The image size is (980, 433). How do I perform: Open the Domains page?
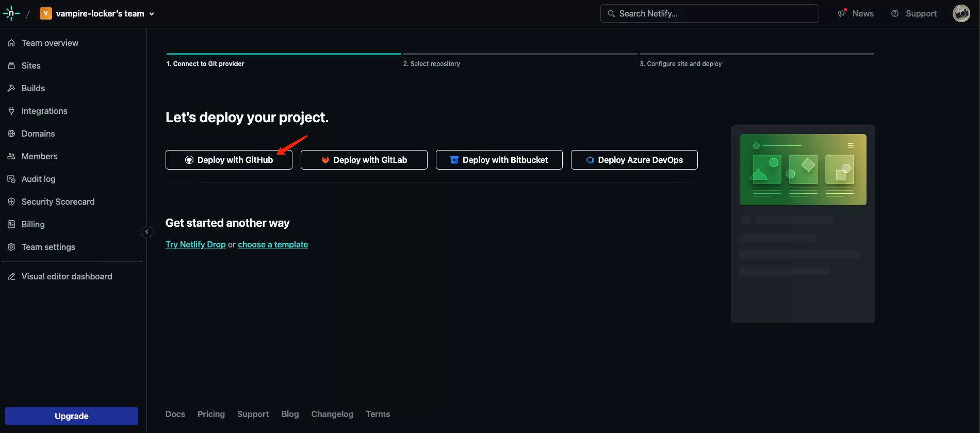click(x=38, y=134)
